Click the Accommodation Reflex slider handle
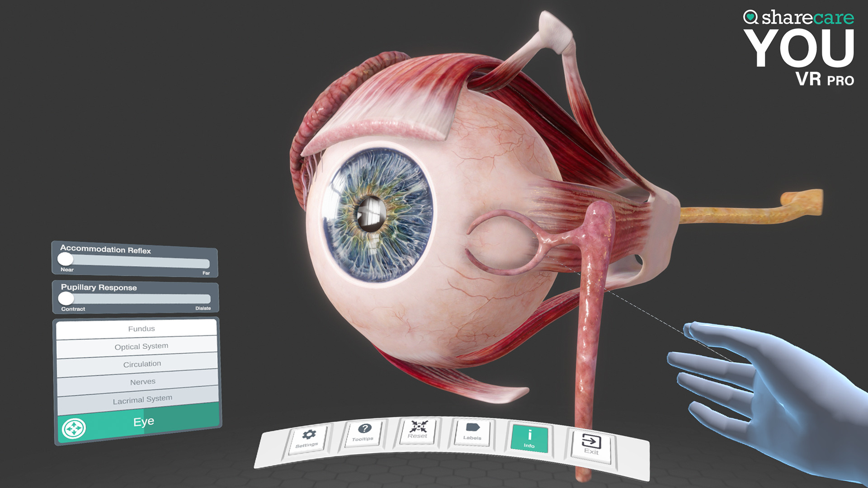Viewport: 868px width, 488px height. click(x=66, y=259)
